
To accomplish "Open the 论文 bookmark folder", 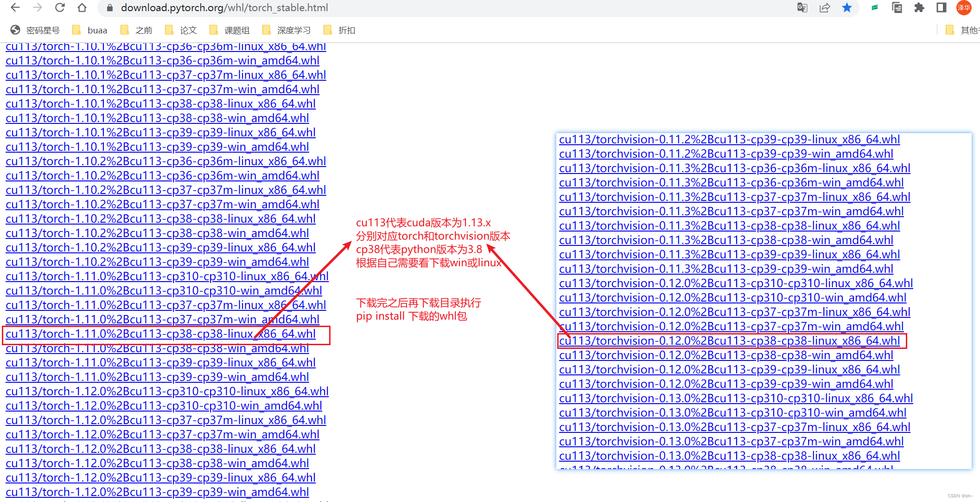I will [181, 30].
